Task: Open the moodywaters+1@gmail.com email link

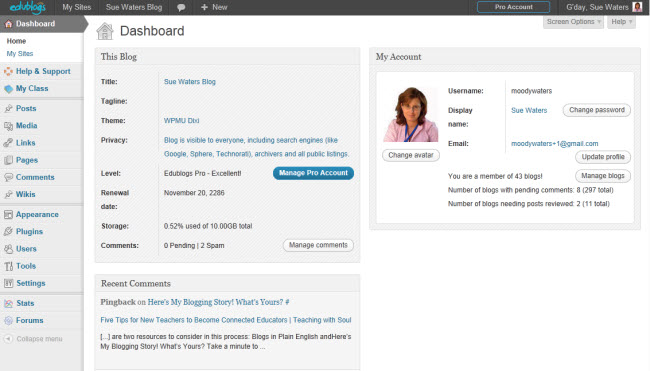Action: click(555, 143)
